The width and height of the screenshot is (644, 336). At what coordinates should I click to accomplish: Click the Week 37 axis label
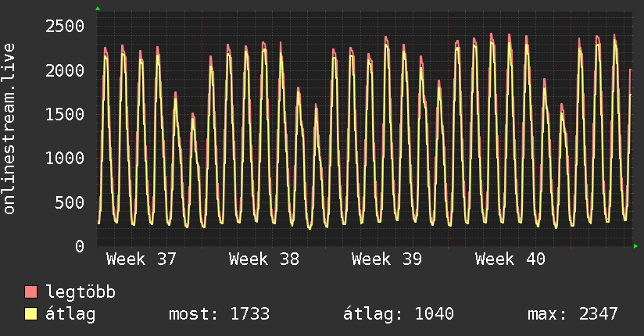point(141,259)
